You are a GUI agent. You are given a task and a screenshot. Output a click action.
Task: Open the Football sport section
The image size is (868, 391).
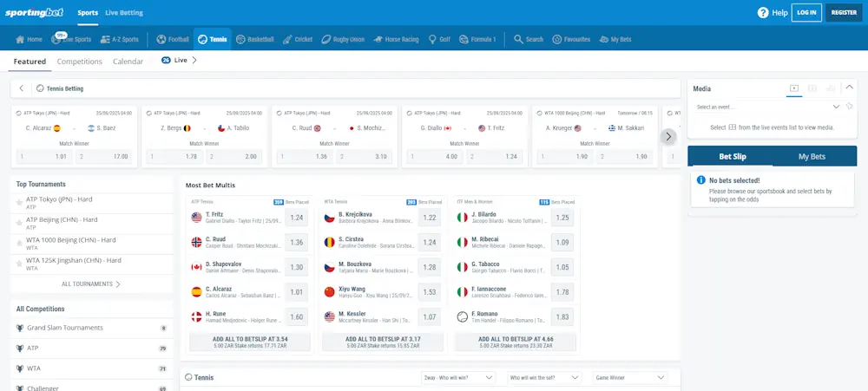click(173, 39)
